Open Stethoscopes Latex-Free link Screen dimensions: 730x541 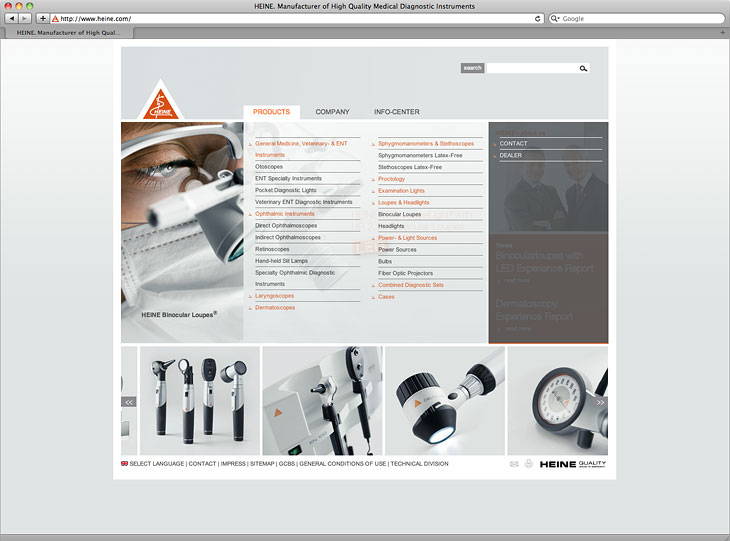tap(410, 167)
